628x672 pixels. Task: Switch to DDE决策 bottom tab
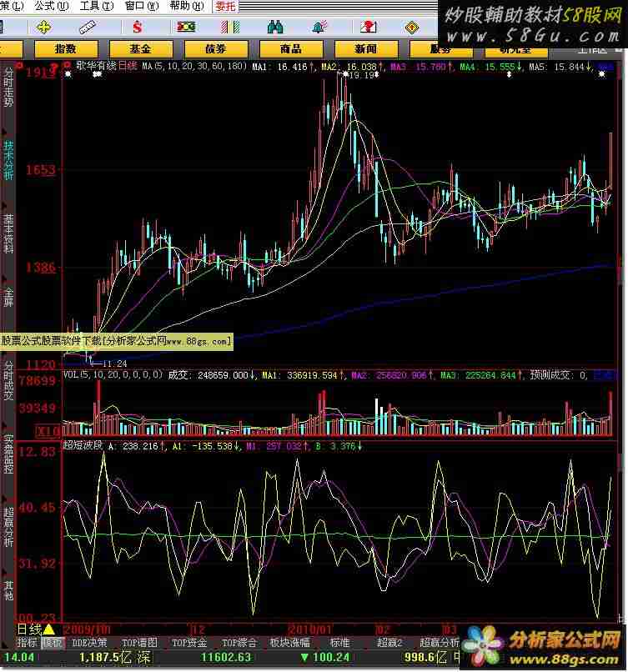point(89,642)
